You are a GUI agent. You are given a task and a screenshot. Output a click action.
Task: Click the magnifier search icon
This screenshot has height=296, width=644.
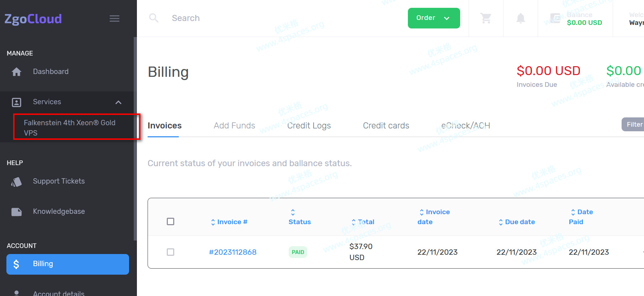pyautogui.click(x=154, y=18)
